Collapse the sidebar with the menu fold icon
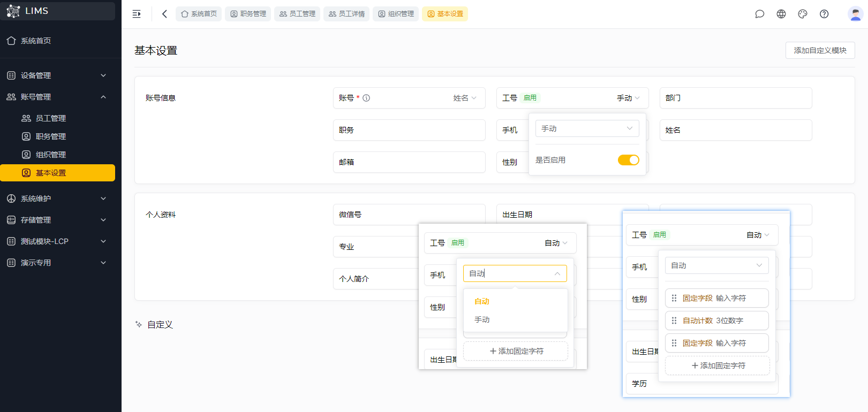868x412 pixels. point(137,14)
